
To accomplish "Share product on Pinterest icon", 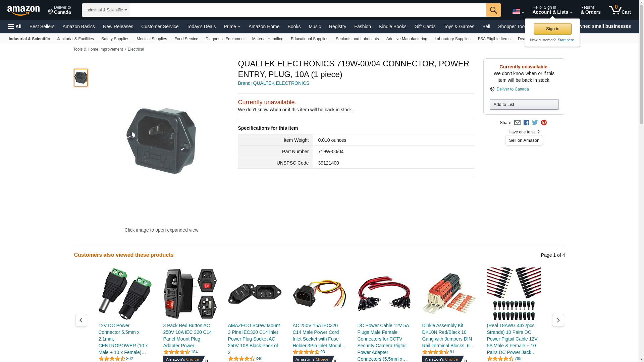I will coord(544,123).
